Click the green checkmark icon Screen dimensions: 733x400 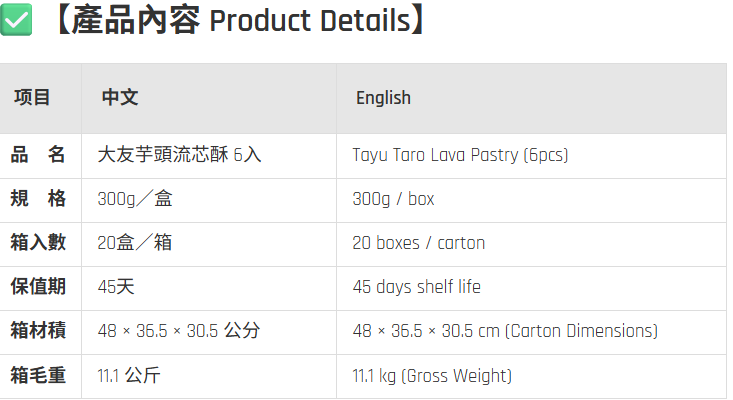coord(16,20)
